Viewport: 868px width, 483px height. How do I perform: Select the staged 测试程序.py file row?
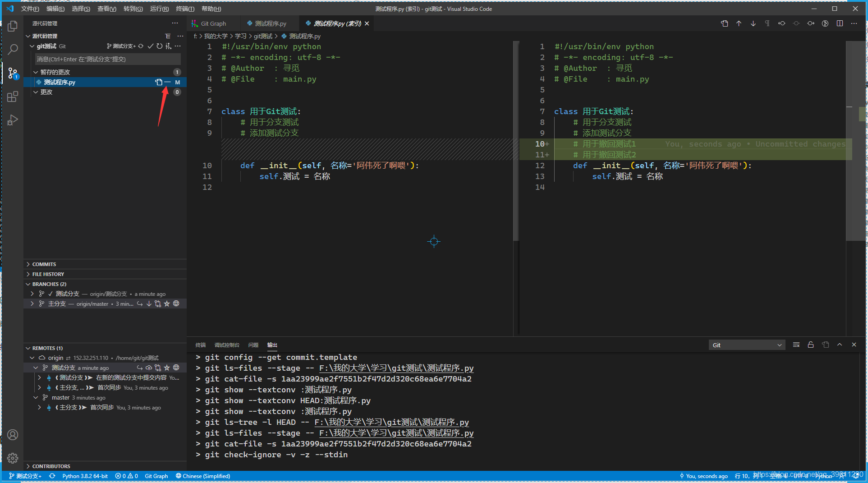(105, 82)
